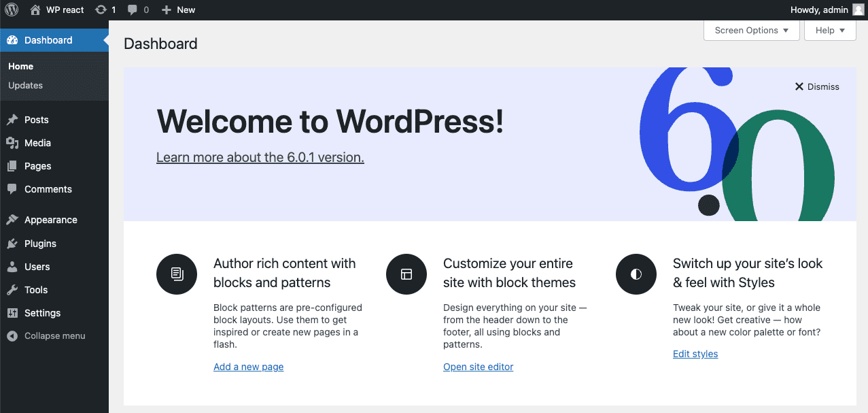This screenshot has width=868, height=413.
Task: Click the Dashboard page heading
Action: pyautogui.click(x=160, y=44)
